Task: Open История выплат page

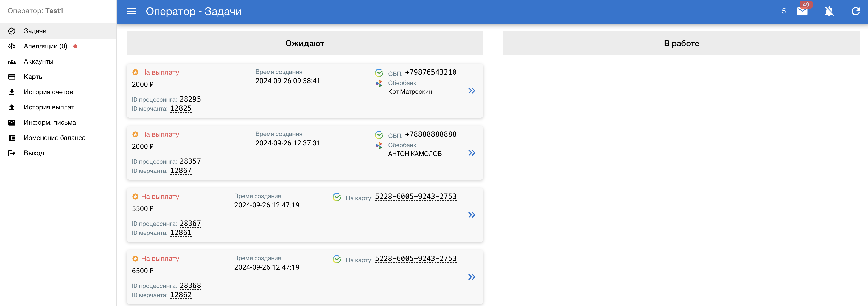Action: [x=49, y=107]
